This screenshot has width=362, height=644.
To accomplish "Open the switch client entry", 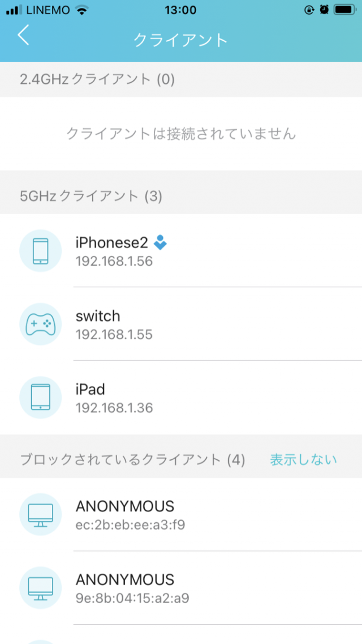I will [215, 324].
